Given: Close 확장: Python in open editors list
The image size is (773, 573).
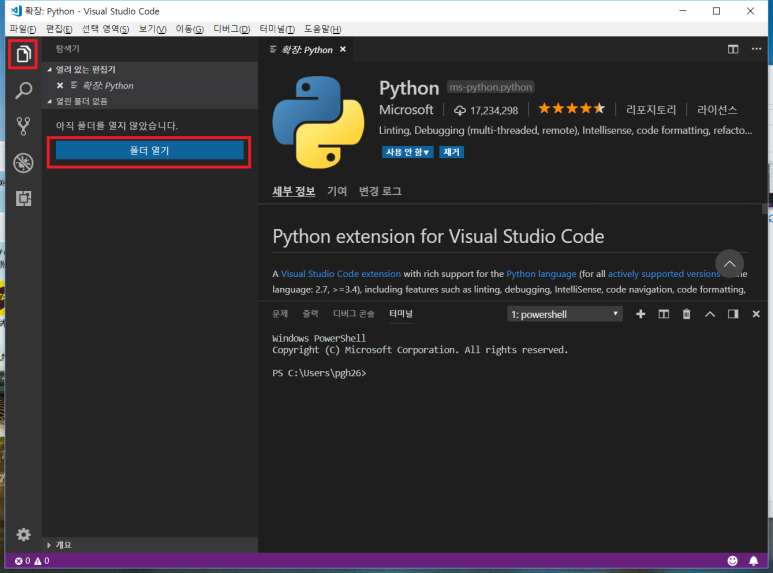Looking at the screenshot, I should coord(60,85).
